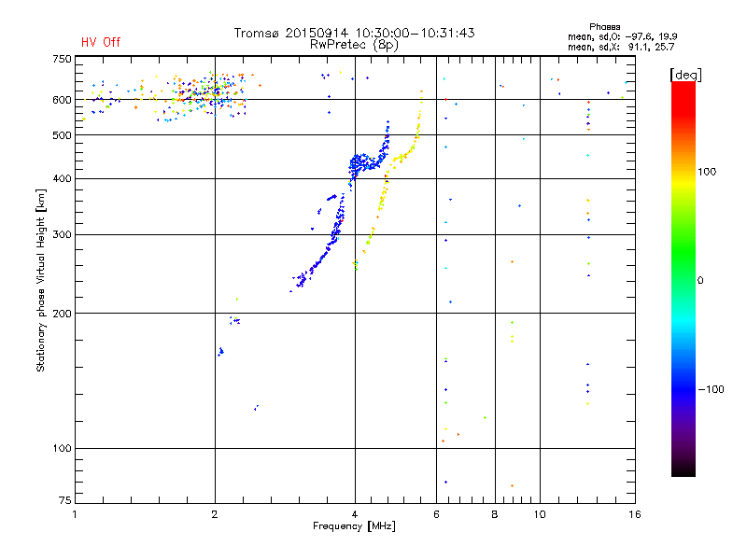Click the y-axis tick label '300'

[62, 235]
